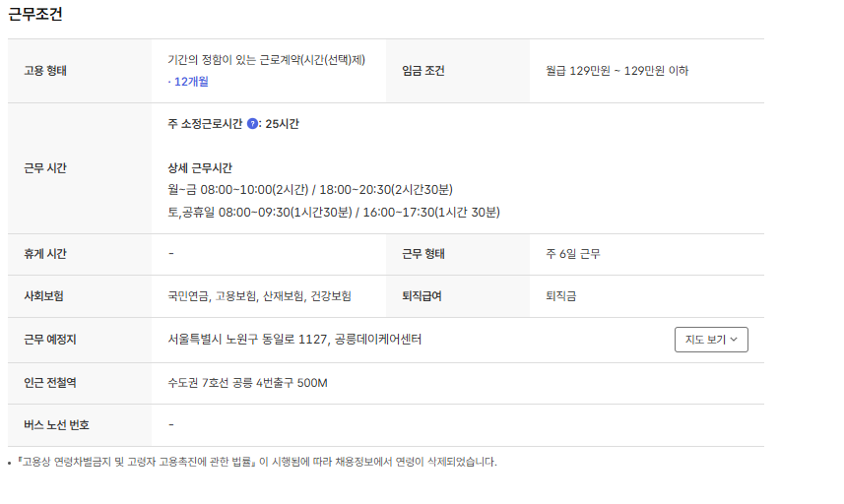Click the 사회보험 insurance list text
The width and height of the screenshot is (844, 504).
click(260, 296)
